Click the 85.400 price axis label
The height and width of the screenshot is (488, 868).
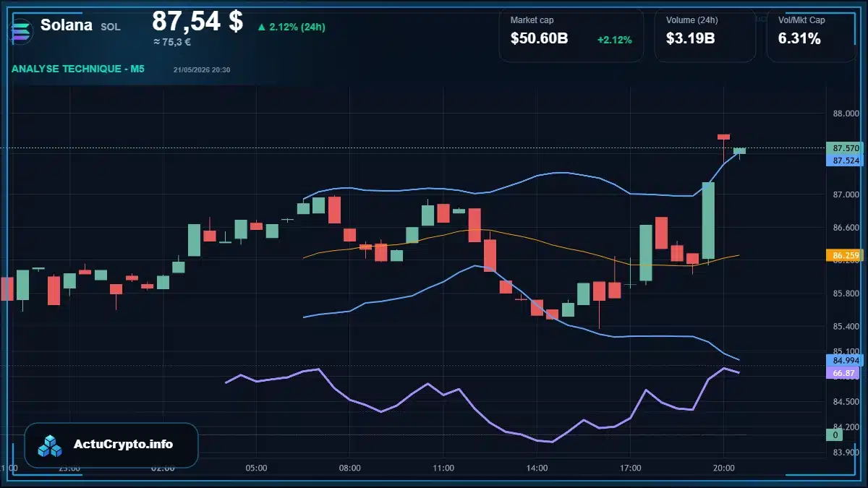pyautogui.click(x=846, y=326)
